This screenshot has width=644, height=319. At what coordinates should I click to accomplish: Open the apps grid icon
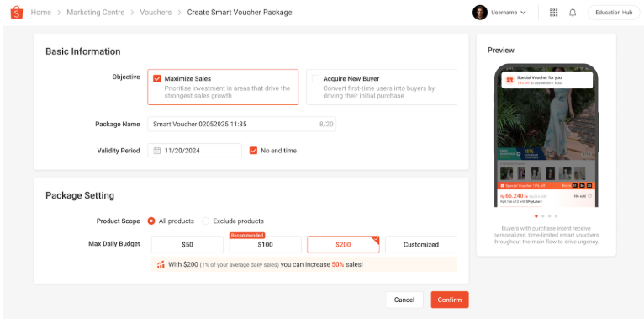(x=554, y=13)
